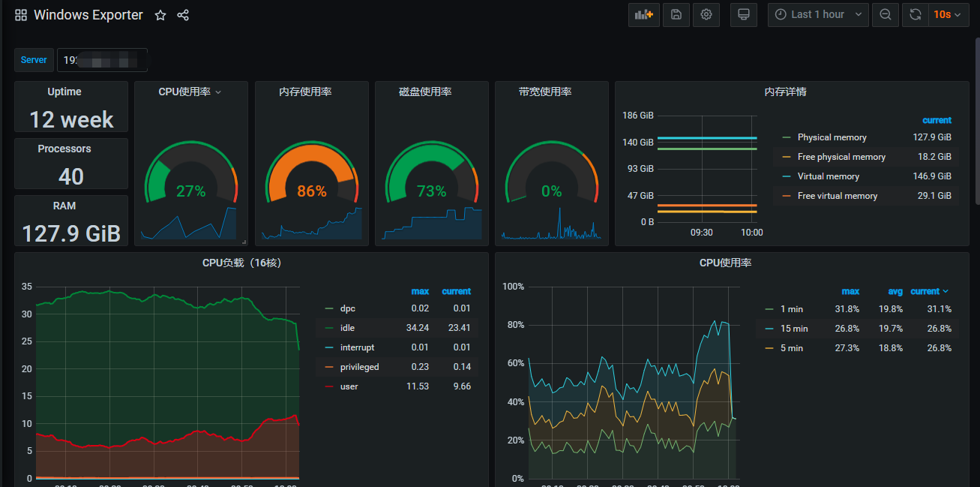Viewport: 980px width, 487px height.
Task: Open the dashboard grid icon
Action: point(21,15)
